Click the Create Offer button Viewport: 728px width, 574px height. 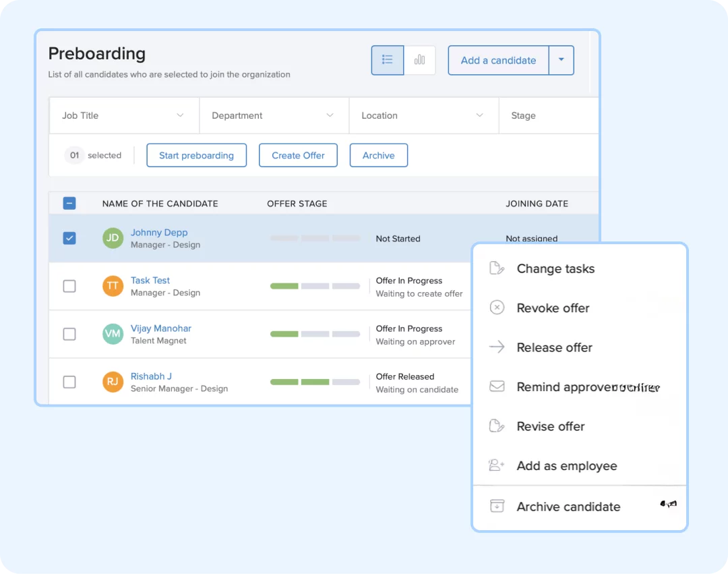298,155
